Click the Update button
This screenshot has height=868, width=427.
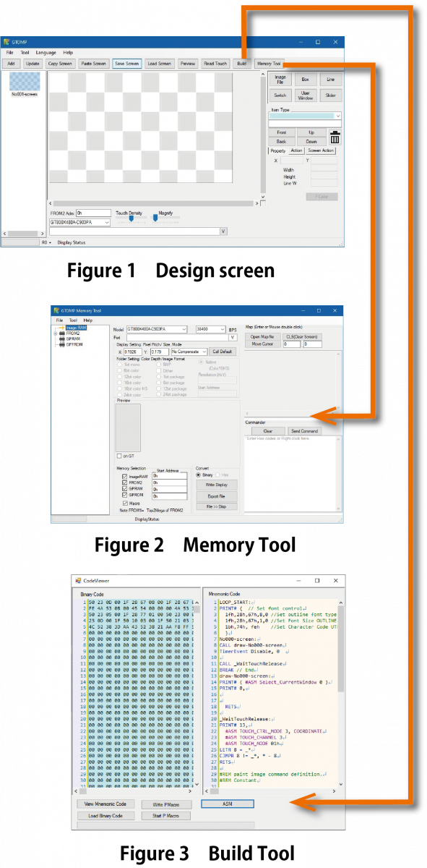point(32,64)
